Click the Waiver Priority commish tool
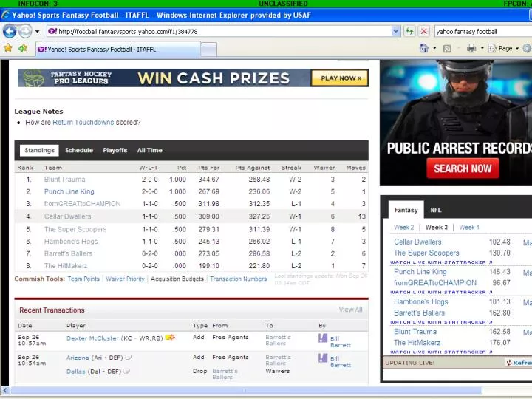 [125, 279]
